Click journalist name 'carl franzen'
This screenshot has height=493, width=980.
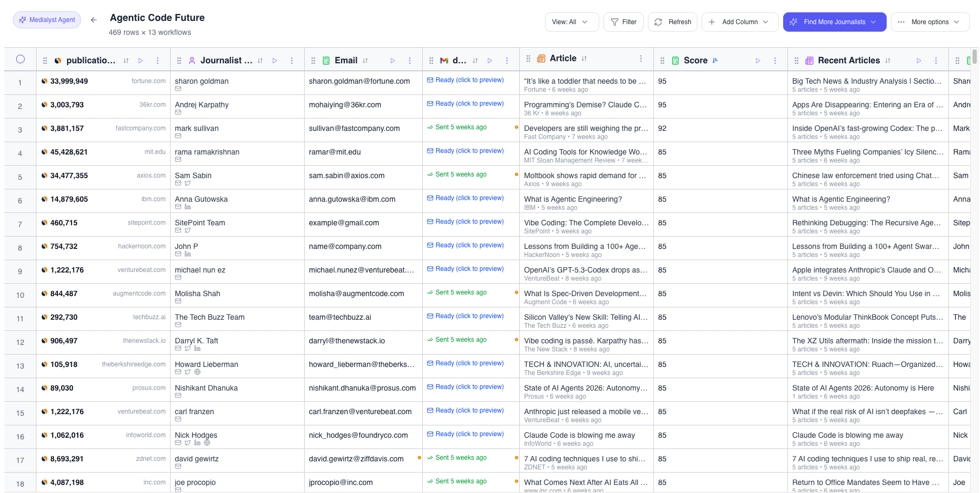(194, 411)
